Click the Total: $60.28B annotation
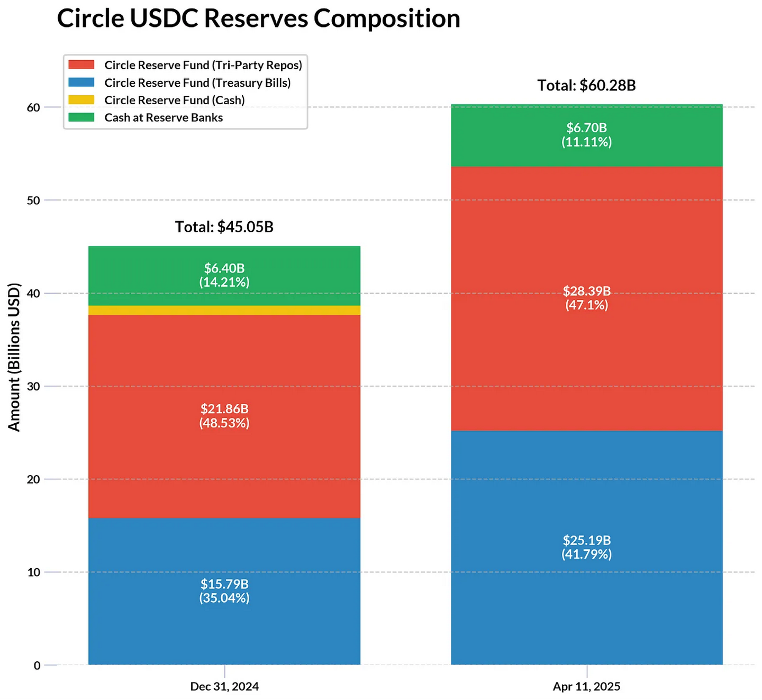Image resolution: width=762 pixels, height=700 pixels. click(586, 85)
